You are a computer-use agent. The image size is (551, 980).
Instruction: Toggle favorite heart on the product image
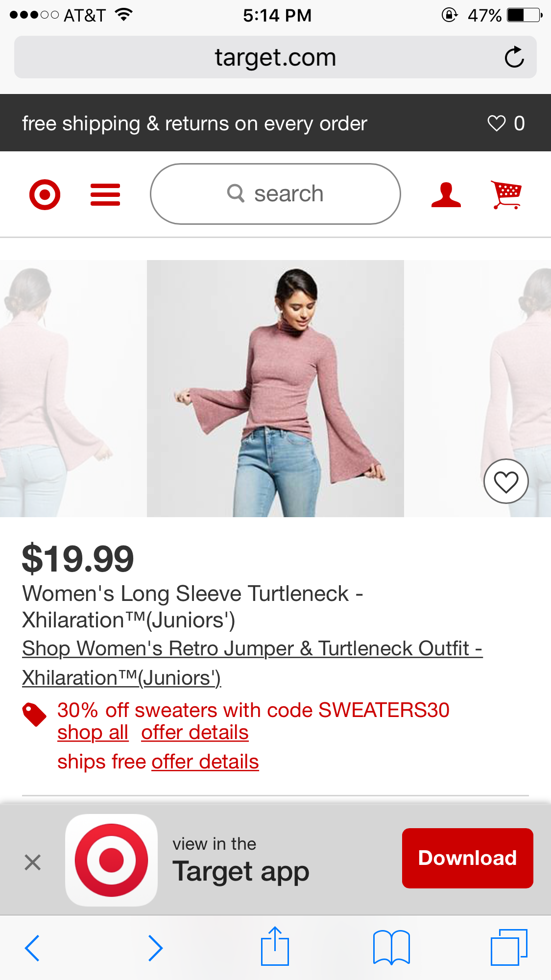coord(506,481)
